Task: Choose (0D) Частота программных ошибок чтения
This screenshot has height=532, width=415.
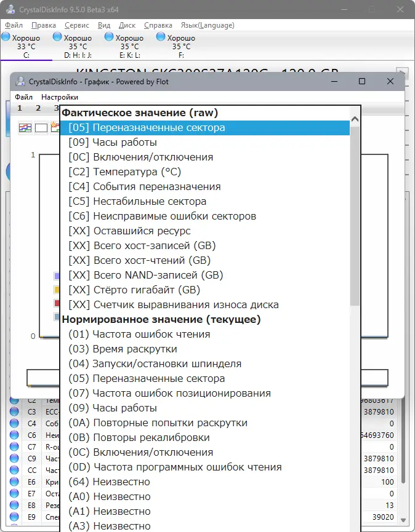Action: coord(205,467)
